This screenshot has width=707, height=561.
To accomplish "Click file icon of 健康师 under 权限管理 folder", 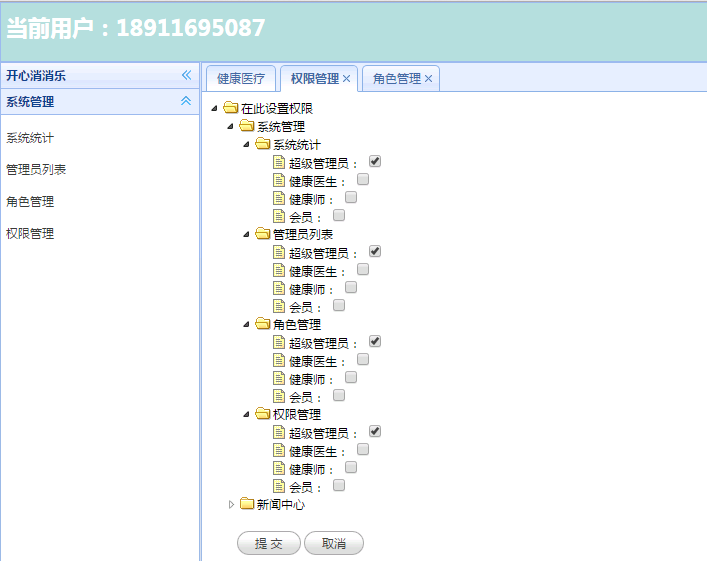I will tap(279, 468).
